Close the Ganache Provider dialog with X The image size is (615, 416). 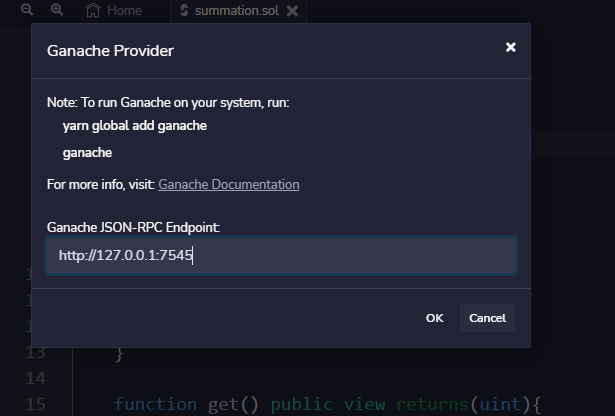[510, 47]
